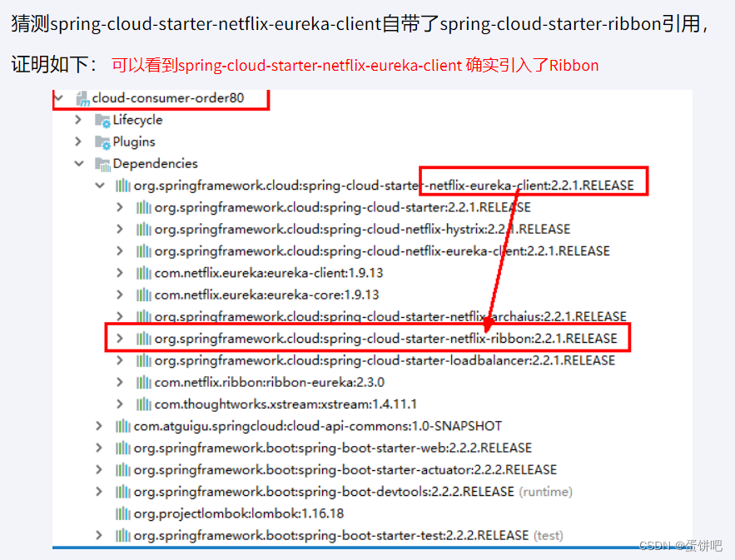Expand spring-cloud-starter-netflix-ribbon dependency
735x560 pixels.
[120, 339]
